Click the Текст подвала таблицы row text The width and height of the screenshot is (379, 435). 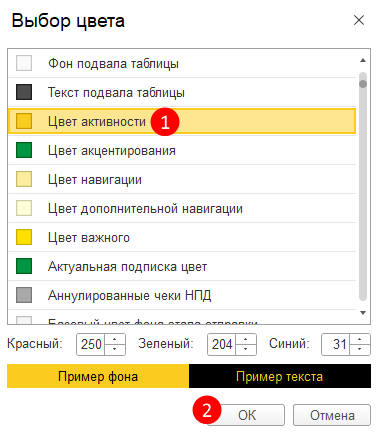[116, 92]
